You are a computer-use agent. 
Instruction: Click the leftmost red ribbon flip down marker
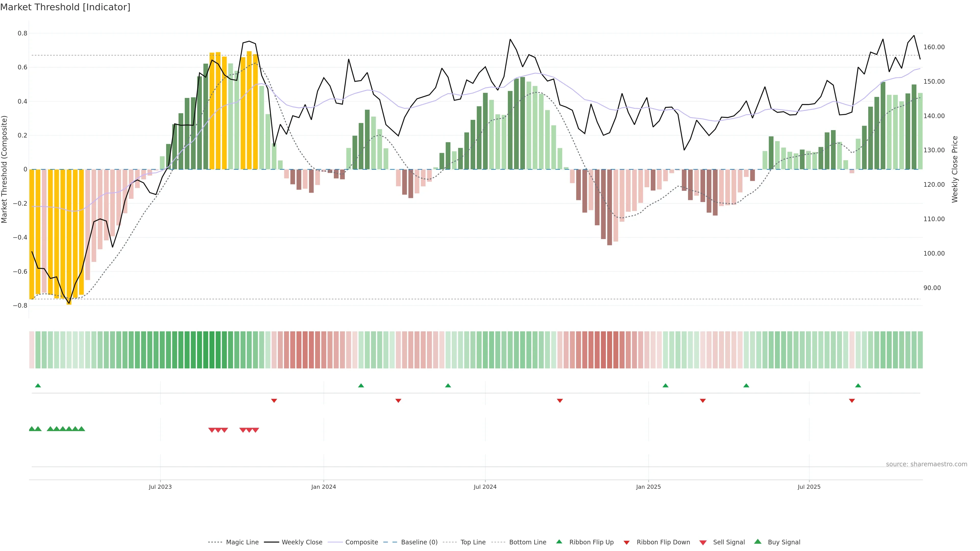point(274,400)
